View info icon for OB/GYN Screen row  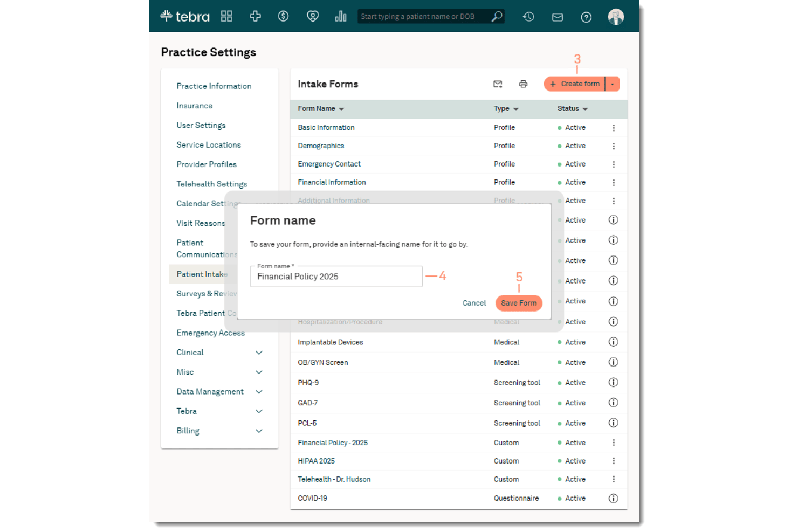(x=613, y=362)
